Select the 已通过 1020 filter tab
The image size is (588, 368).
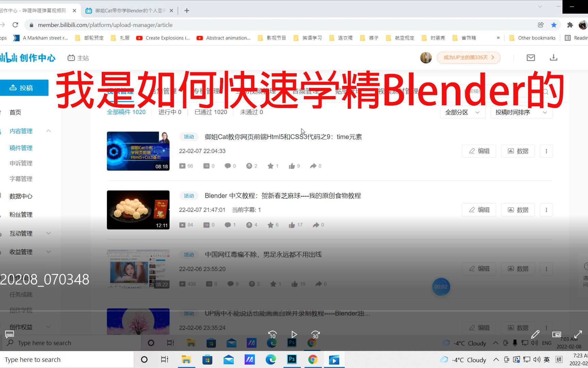(x=211, y=112)
